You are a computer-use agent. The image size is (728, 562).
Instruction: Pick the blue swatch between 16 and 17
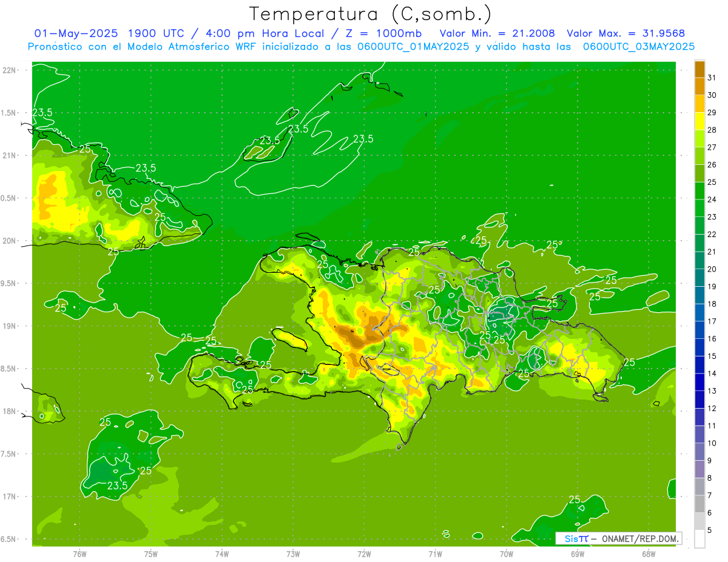click(x=699, y=330)
